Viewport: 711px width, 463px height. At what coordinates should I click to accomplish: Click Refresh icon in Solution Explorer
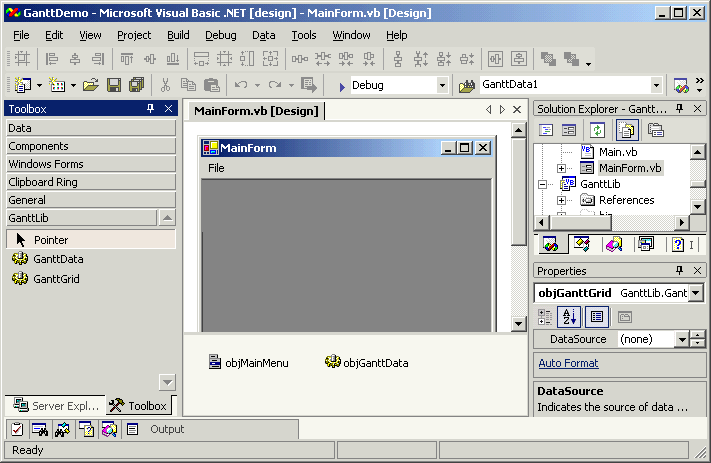pos(597,131)
